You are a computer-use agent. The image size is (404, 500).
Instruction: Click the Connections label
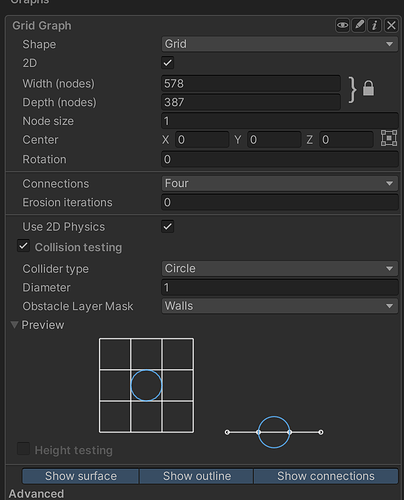click(56, 184)
